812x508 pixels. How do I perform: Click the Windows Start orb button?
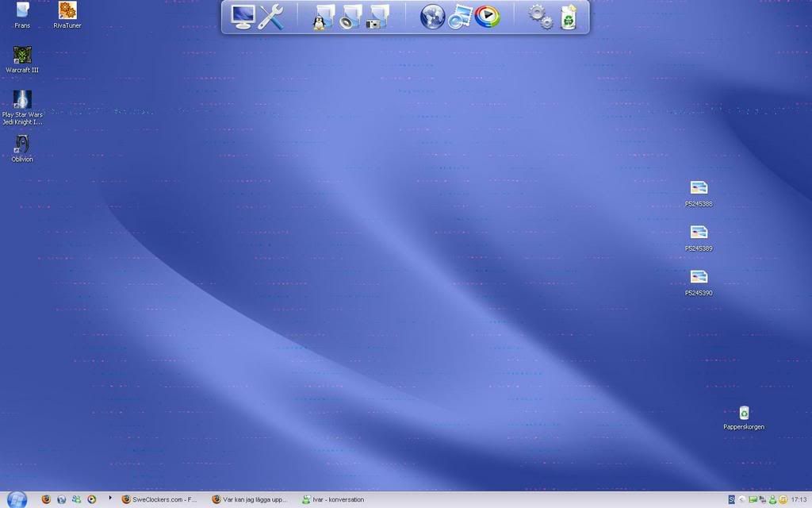coord(17,499)
